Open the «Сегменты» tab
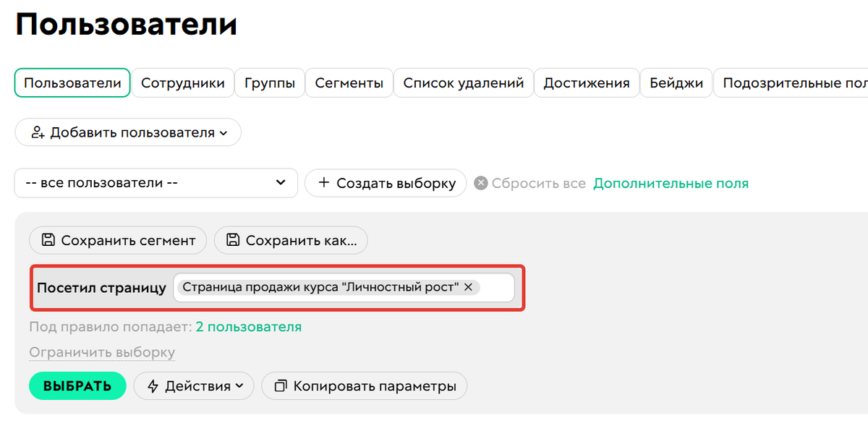Image resolution: width=868 pixels, height=431 pixels. [x=349, y=82]
